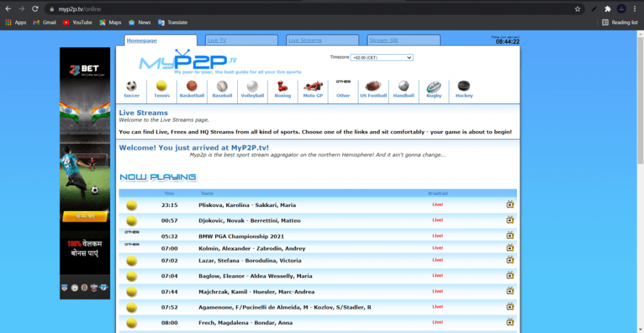The image size is (644, 333).
Task: Open the Soccer category ball icon
Action: tap(131, 86)
